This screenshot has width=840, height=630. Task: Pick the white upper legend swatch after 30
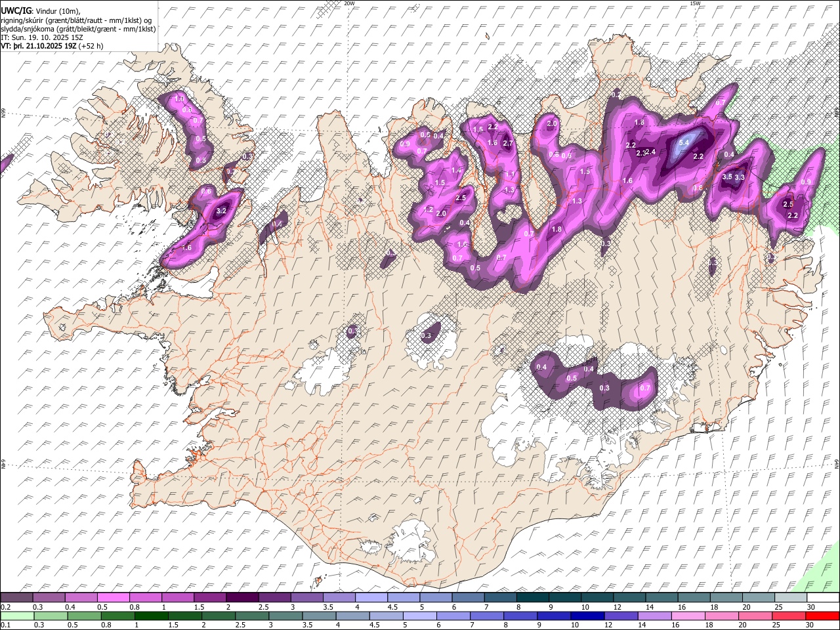(x=823, y=598)
